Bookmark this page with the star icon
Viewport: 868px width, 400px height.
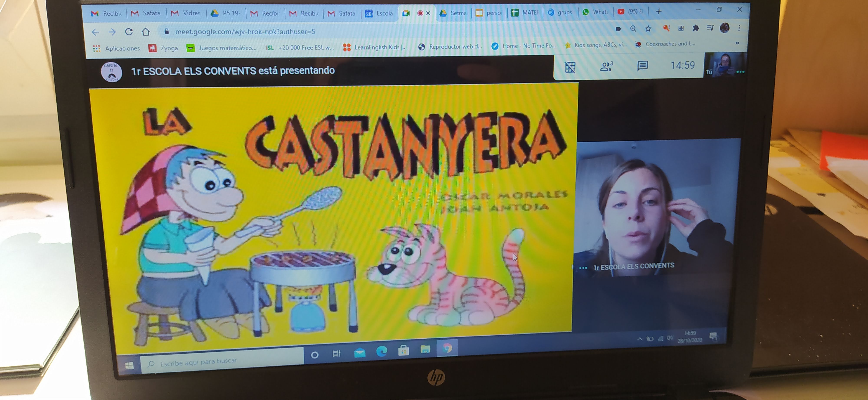tap(648, 29)
